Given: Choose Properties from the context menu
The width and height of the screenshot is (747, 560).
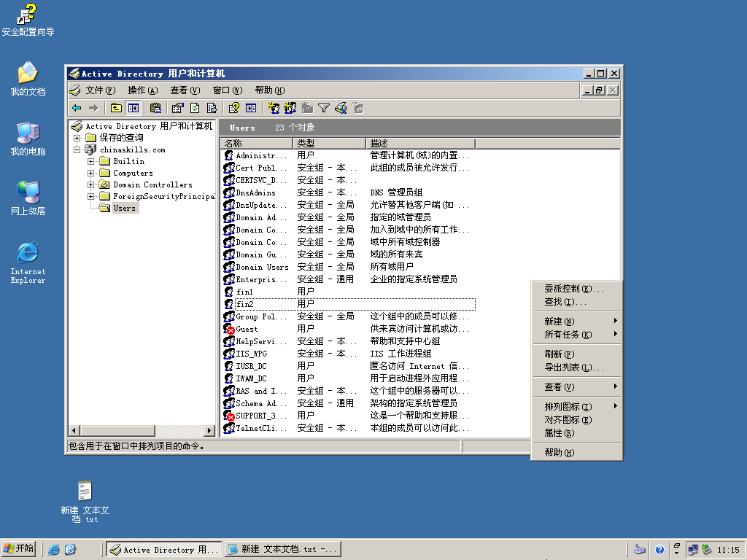Looking at the screenshot, I should coord(576,433).
